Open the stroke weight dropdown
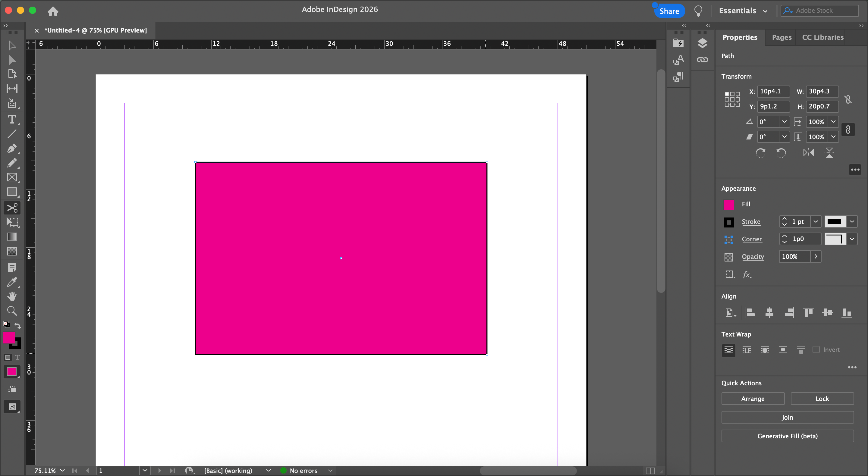The height and width of the screenshot is (476, 868). (816, 222)
